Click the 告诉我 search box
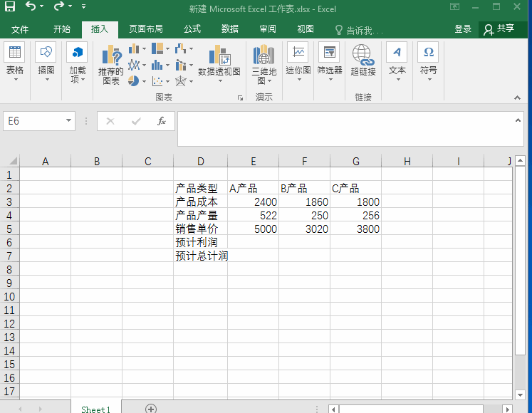 (360, 31)
